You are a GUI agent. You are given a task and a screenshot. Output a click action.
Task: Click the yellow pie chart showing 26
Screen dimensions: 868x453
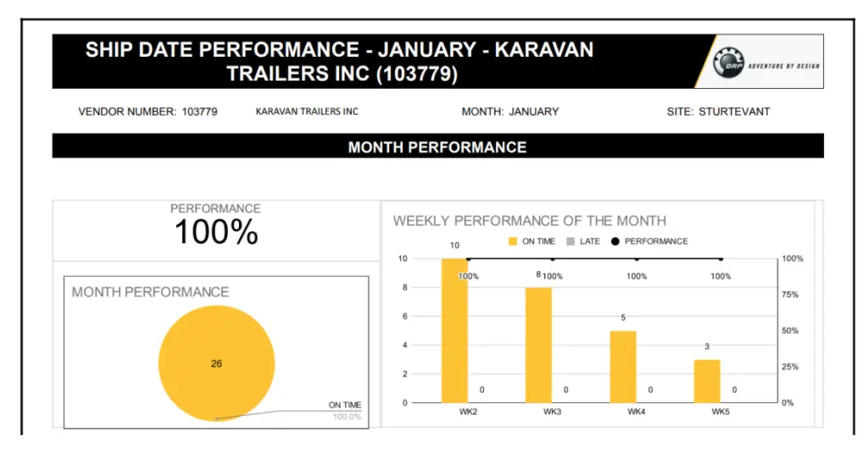tap(216, 363)
